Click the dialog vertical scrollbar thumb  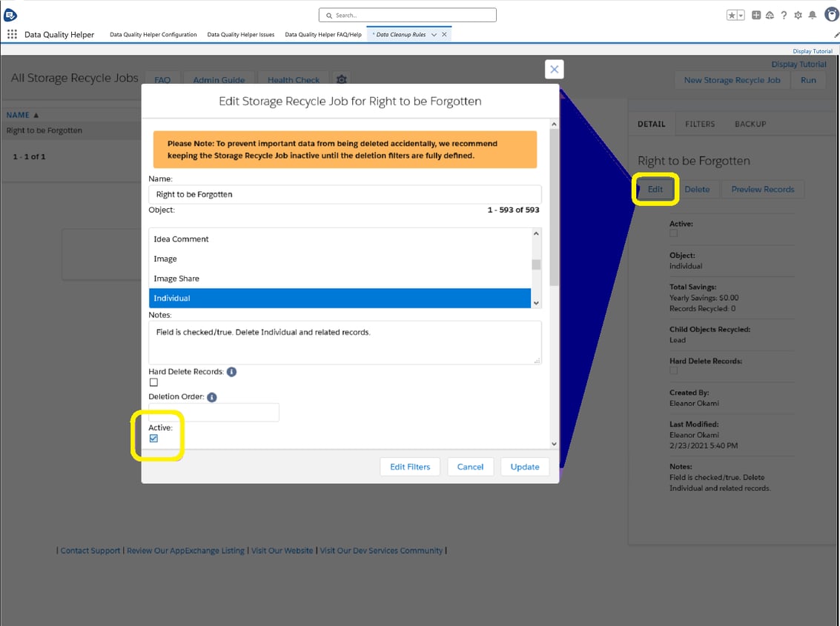tap(554, 207)
